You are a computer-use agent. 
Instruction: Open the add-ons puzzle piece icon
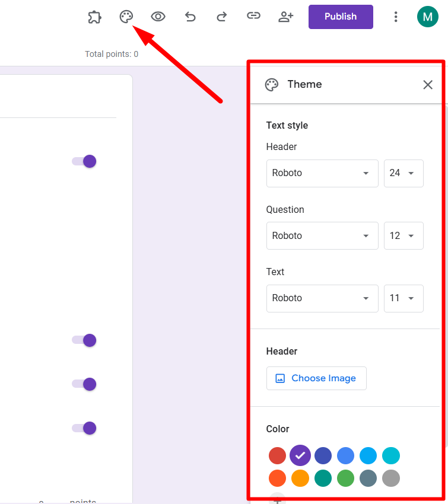(x=94, y=17)
